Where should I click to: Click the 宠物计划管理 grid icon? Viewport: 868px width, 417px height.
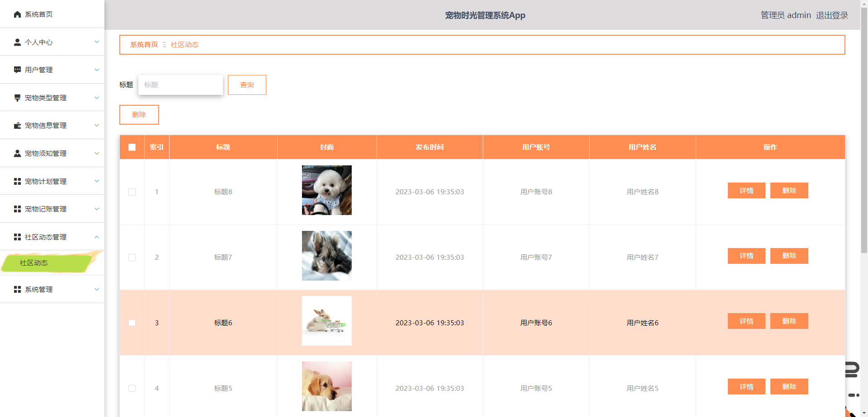coord(17,181)
